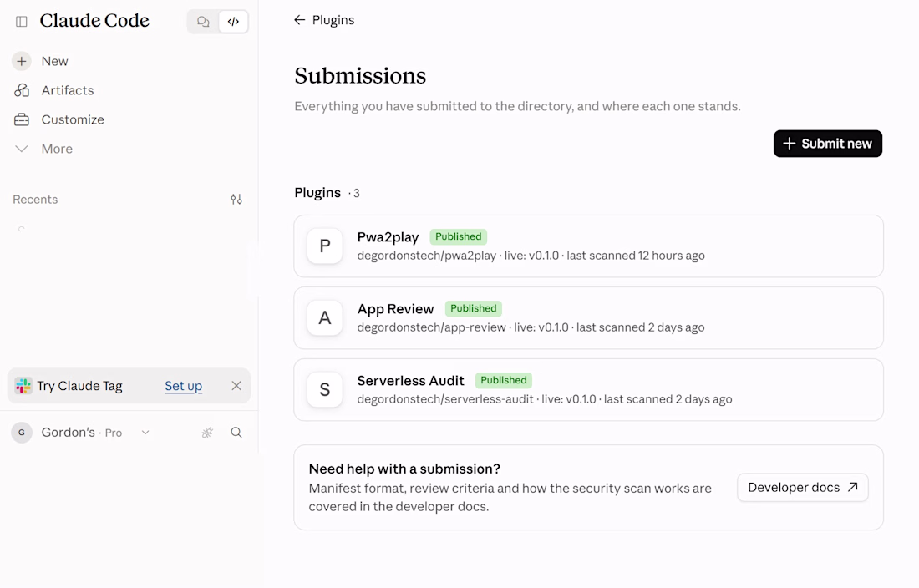Click the Plugins count heading
This screenshot has height=588, width=919.
coord(327,193)
